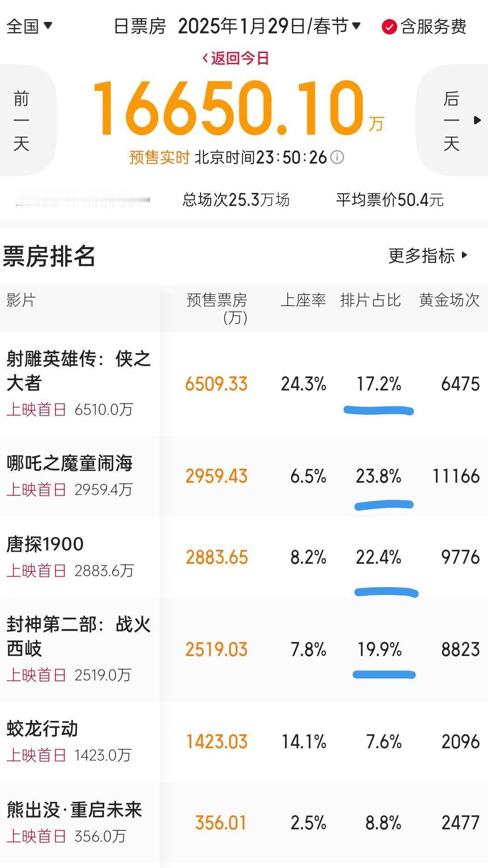Screen dimensions: 488x868
Task: Go to previous day with 前一天
Action: pos(21,121)
